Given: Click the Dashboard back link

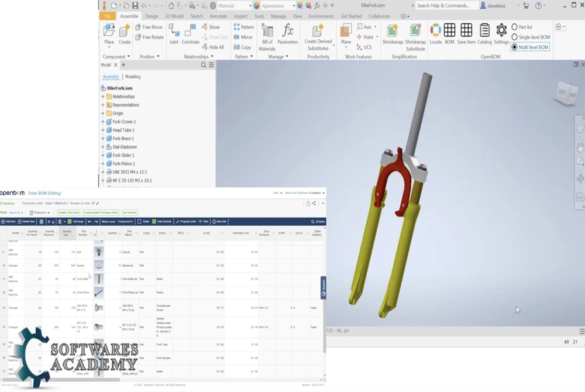Looking at the screenshot, I should click(x=8, y=203).
